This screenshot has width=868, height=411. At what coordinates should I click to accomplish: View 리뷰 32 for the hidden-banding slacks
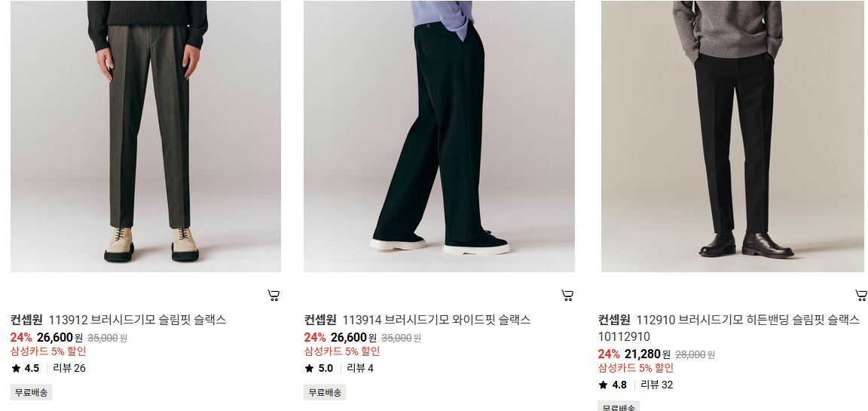click(x=656, y=385)
